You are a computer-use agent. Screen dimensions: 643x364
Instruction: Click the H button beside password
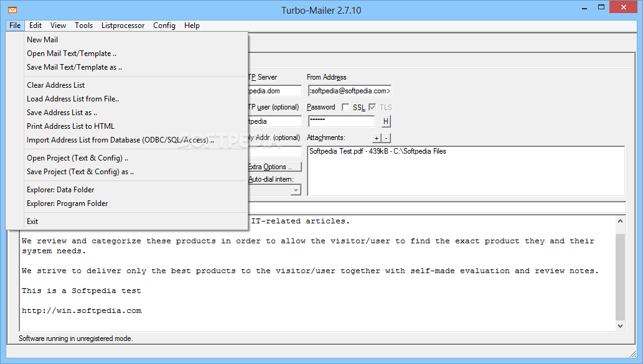pos(386,121)
